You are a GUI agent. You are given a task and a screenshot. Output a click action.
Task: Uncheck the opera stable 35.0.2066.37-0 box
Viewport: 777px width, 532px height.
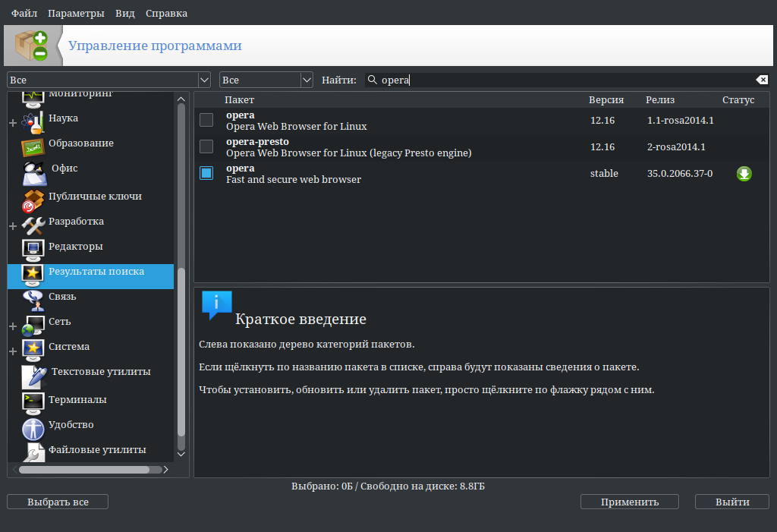[206, 173]
